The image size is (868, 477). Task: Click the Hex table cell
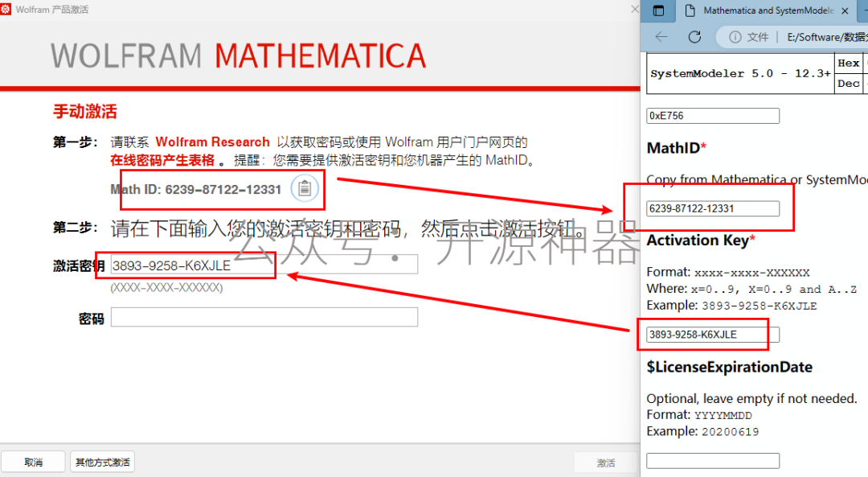click(x=848, y=64)
